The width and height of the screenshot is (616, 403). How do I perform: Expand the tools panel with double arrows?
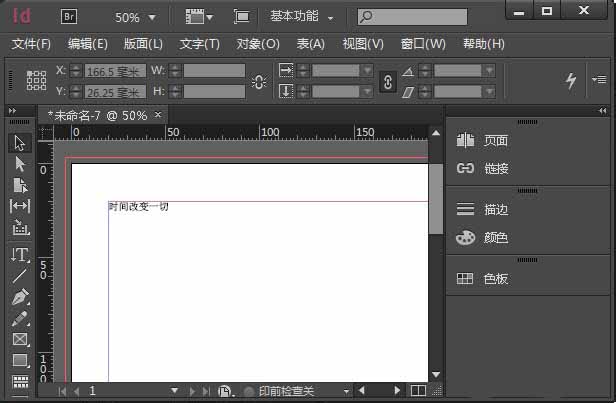(x=13, y=111)
